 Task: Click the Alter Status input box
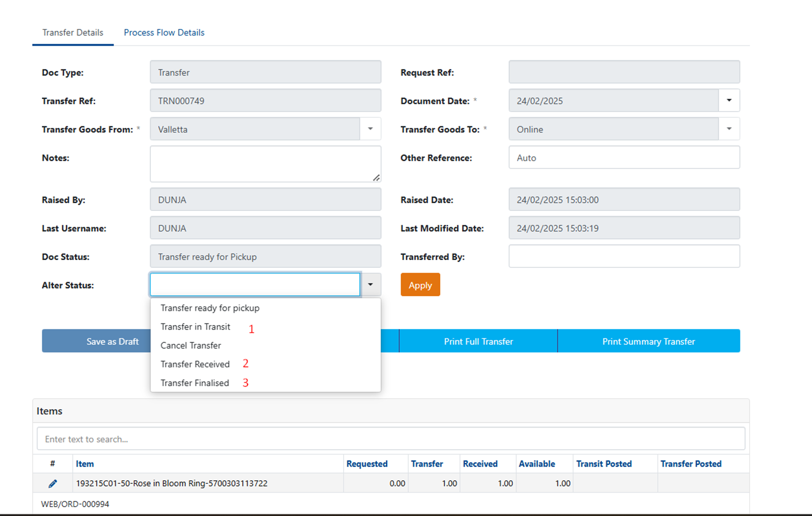(255, 285)
